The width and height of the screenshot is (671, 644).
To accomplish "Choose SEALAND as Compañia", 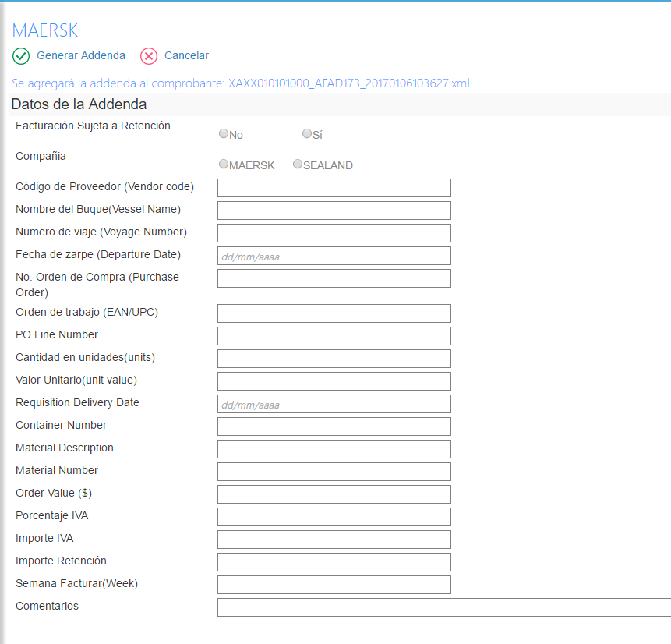I will [298, 164].
